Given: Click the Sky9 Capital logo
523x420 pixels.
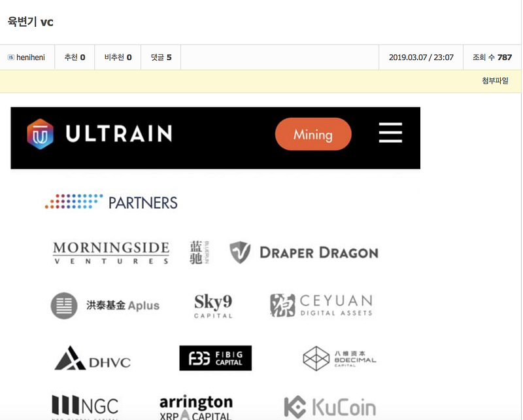Looking at the screenshot, I should [x=213, y=306].
